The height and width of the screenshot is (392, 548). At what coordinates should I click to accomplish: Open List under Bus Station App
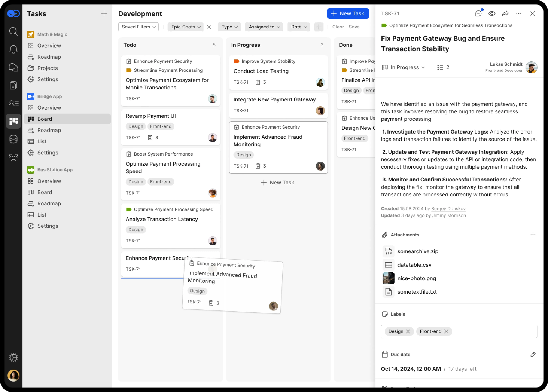click(42, 215)
